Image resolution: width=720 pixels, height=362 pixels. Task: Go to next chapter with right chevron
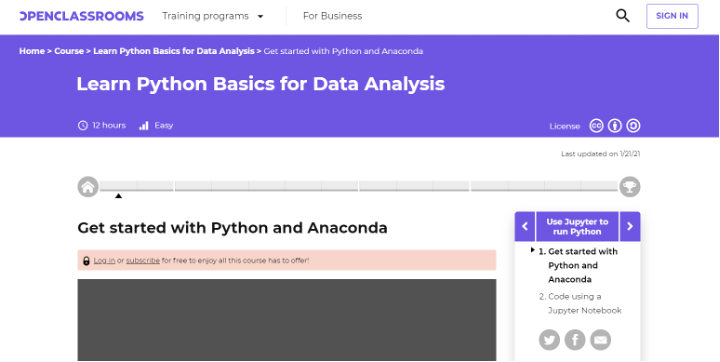tap(630, 226)
